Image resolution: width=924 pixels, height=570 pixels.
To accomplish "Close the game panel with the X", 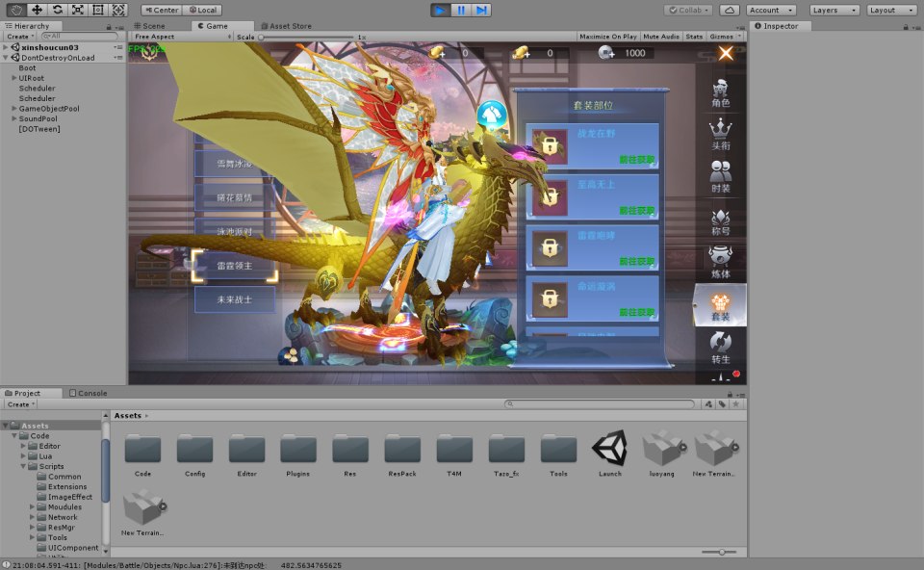I will point(726,54).
